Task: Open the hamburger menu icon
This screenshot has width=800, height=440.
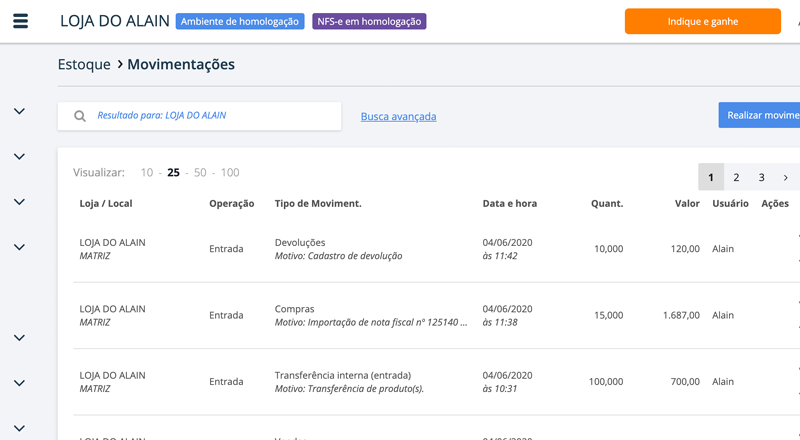Action: point(20,21)
